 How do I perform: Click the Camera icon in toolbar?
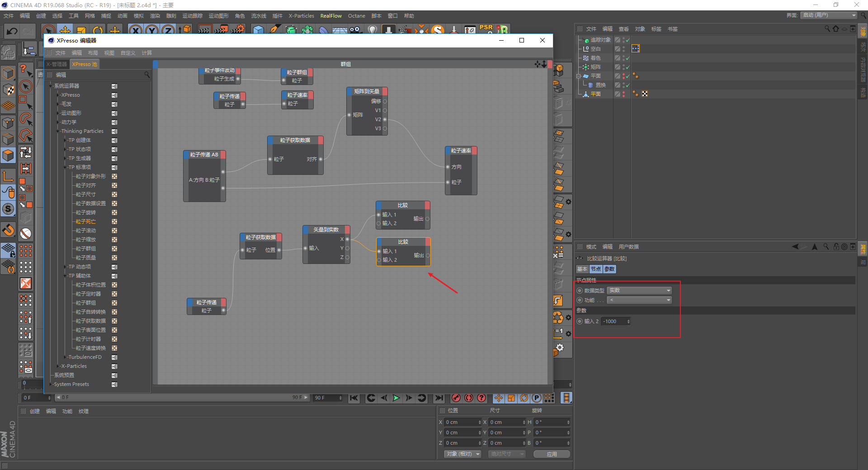tap(356, 30)
